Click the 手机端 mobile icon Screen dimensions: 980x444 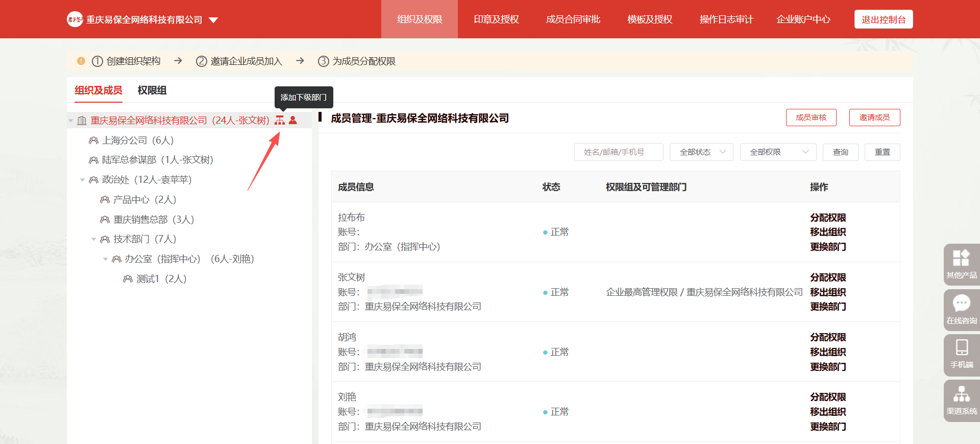tap(961, 354)
